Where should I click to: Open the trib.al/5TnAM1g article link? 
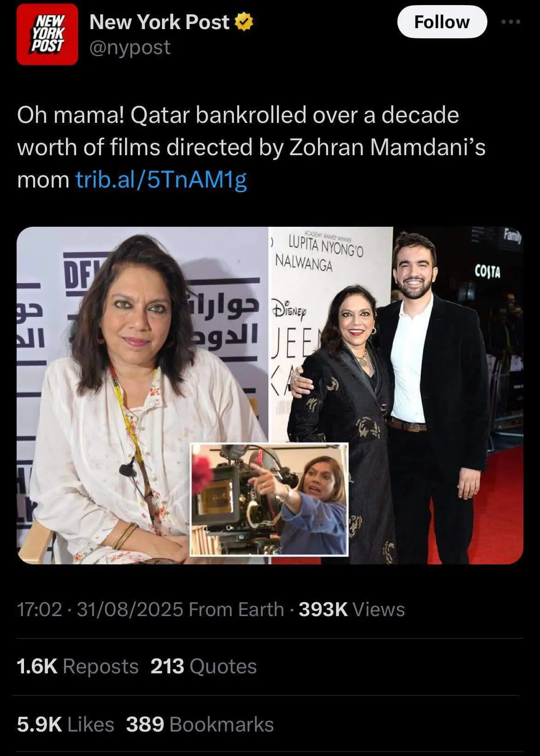[161, 180]
